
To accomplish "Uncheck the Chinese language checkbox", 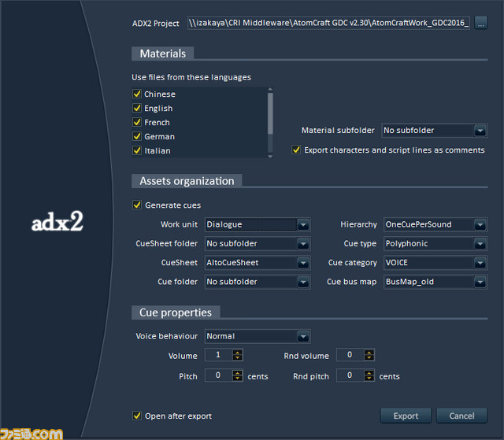I will 137,94.
